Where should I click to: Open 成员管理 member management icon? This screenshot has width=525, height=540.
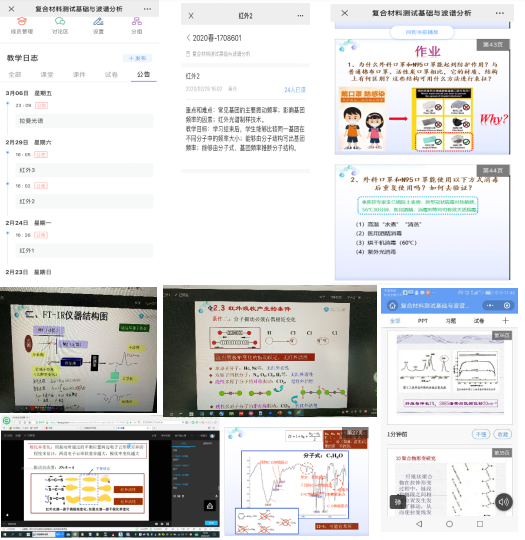[x=22, y=21]
